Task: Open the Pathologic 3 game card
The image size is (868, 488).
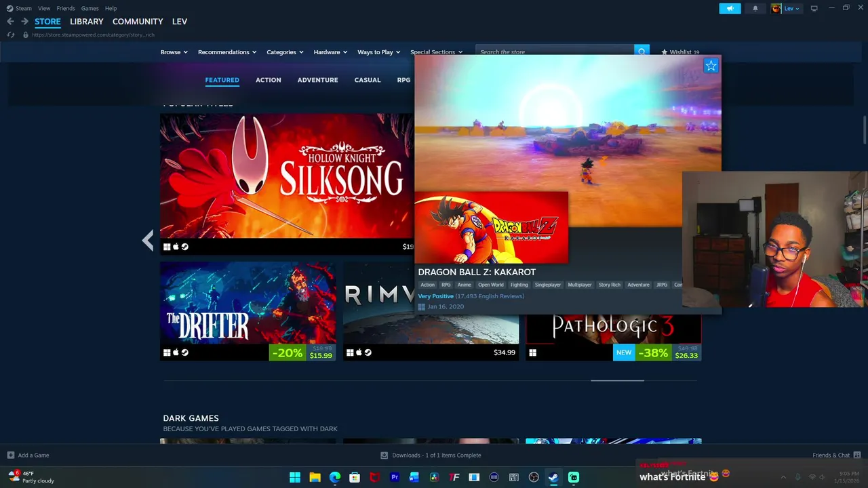Action: pos(613,338)
